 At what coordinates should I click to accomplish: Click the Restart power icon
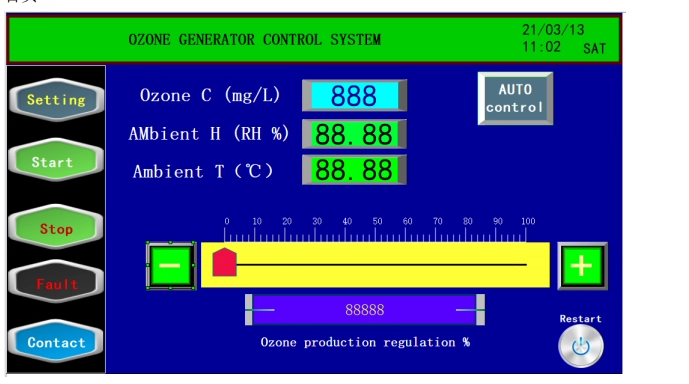(x=580, y=347)
